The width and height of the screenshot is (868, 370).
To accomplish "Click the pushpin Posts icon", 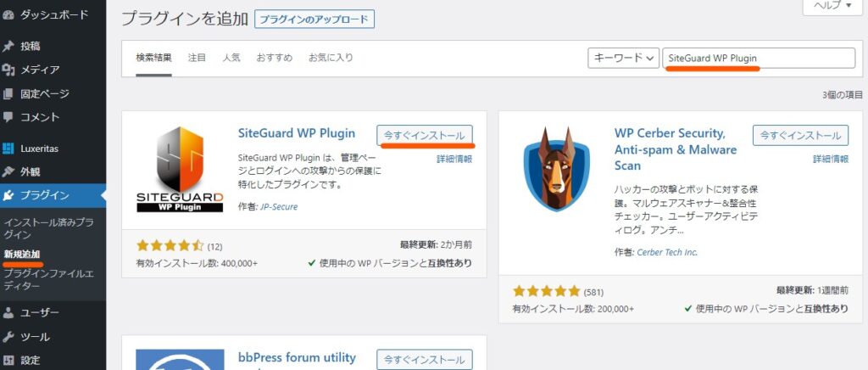I will [x=8, y=46].
